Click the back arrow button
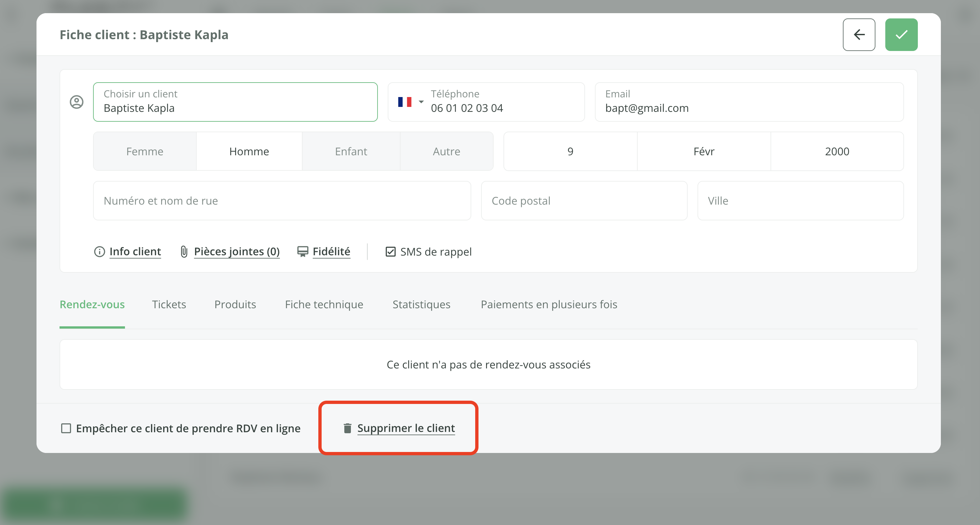Image resolution: width=980 pixels, height=525 pixels. coord(859,35)
